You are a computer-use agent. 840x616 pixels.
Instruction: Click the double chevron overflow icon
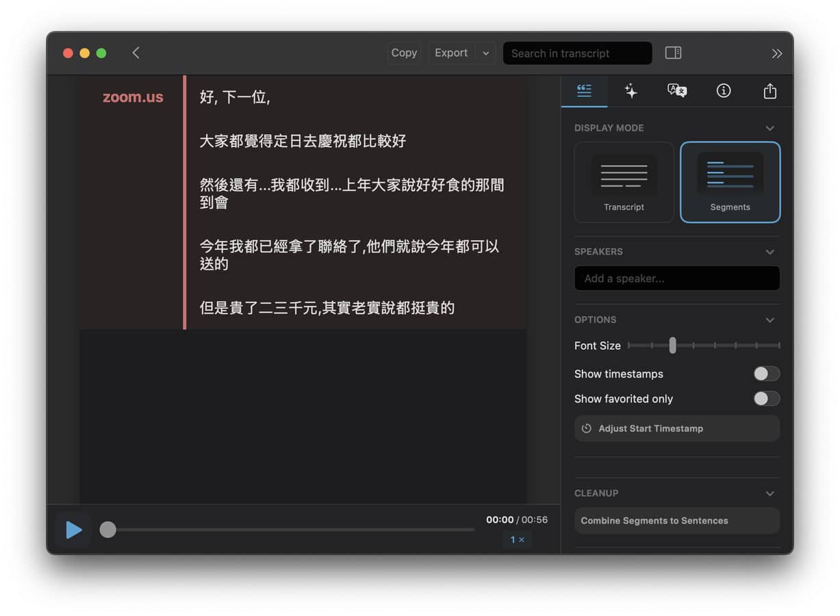776,53
